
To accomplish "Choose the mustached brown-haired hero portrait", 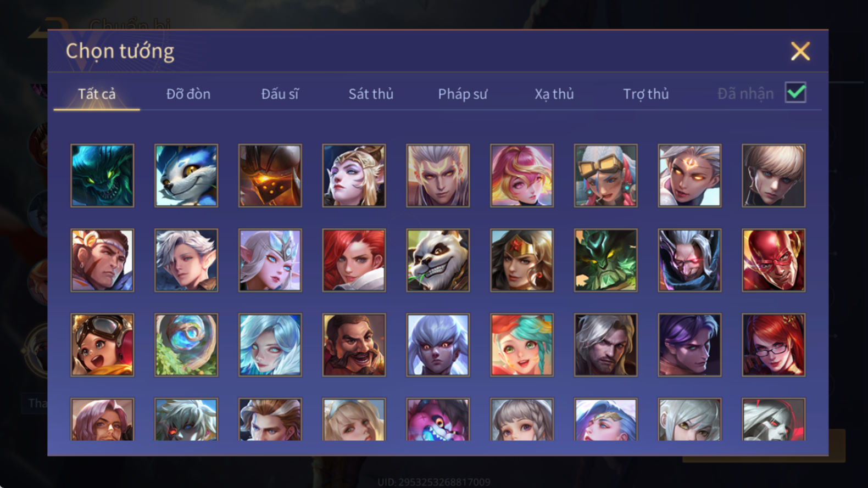I will (354, 345).
